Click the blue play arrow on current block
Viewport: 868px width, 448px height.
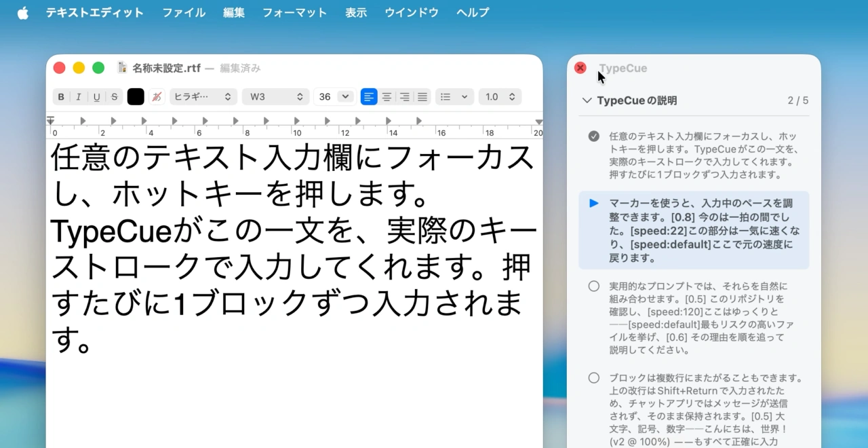594,203
